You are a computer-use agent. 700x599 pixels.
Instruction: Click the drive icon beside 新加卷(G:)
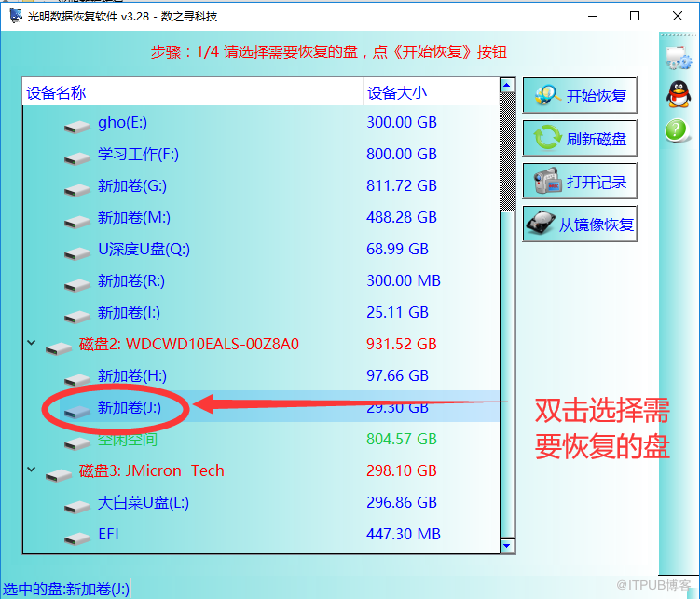click(x=77, y=190)
